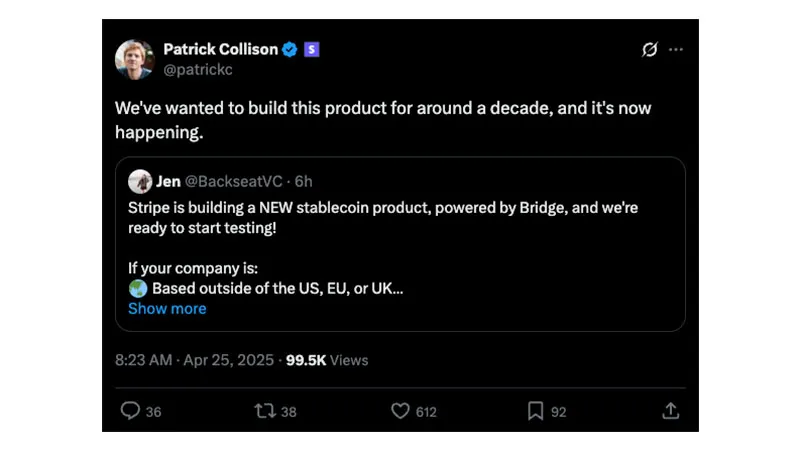Click the 6h timestamp on quoted post
800x450 pixels.
click(x=304, y=181)
